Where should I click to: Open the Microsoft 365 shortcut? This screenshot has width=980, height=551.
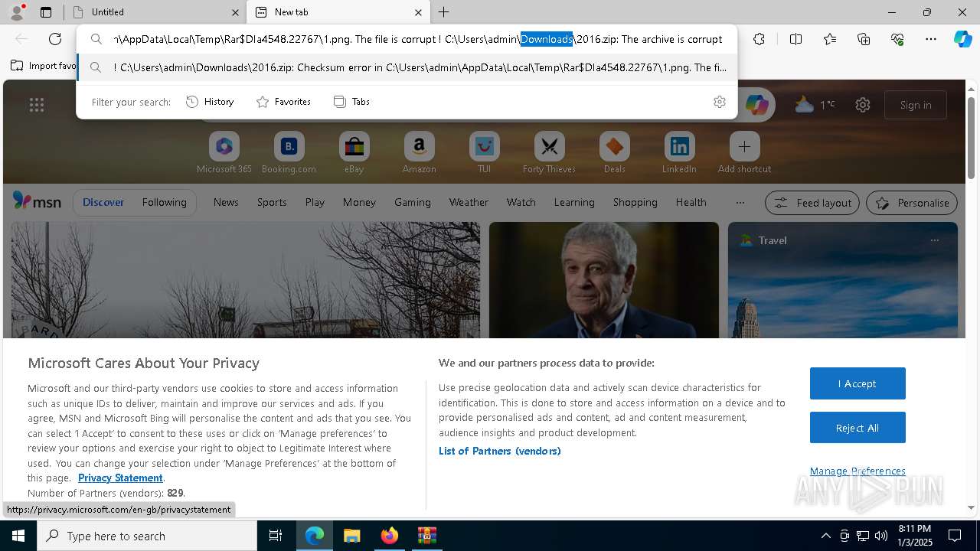224,153
